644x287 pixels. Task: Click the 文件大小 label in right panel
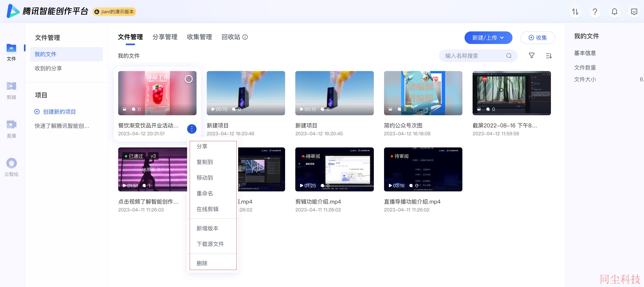click(585, 80)
